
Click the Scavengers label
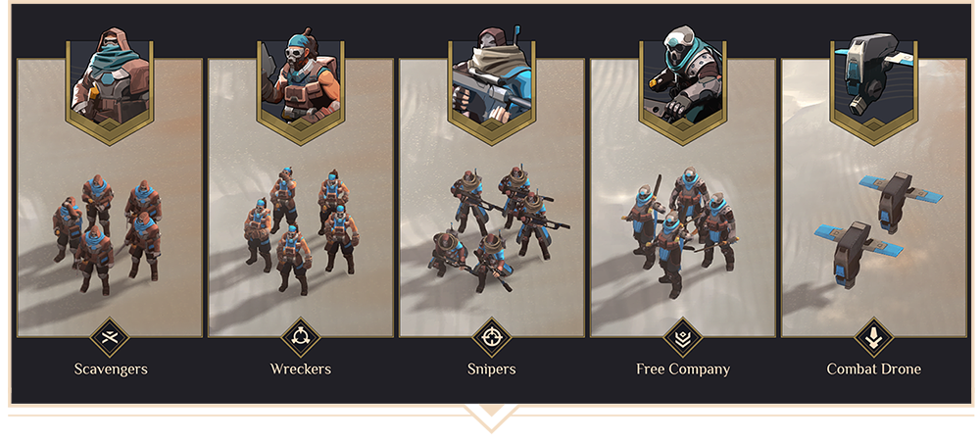coord(111,368)
